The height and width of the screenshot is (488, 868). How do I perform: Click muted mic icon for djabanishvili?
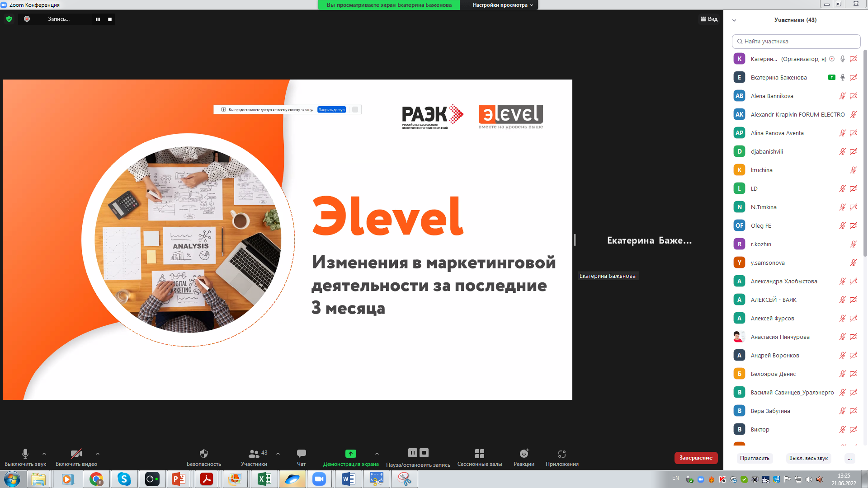[843, 151]
